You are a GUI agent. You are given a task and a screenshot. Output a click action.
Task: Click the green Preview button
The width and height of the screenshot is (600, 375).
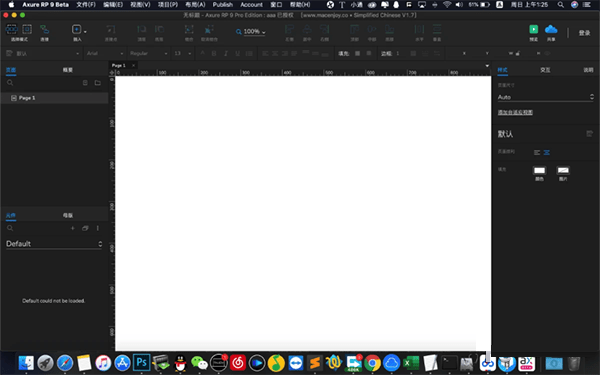[x=533, y=29]
